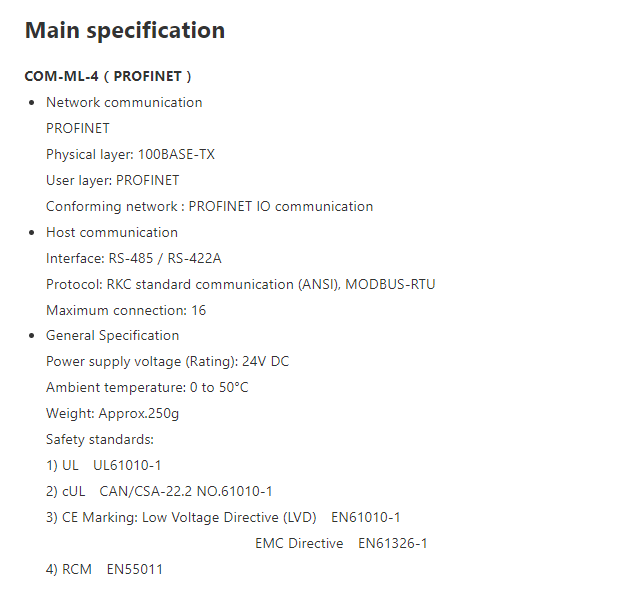Select the Conforming network PROFINET IO line
638x597 pixels.
point(210,207)
